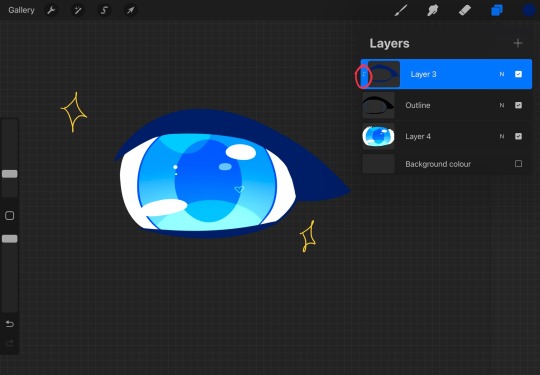Select Layer 4 row
This screenshot has width=540, height=375.
point(446,136)
